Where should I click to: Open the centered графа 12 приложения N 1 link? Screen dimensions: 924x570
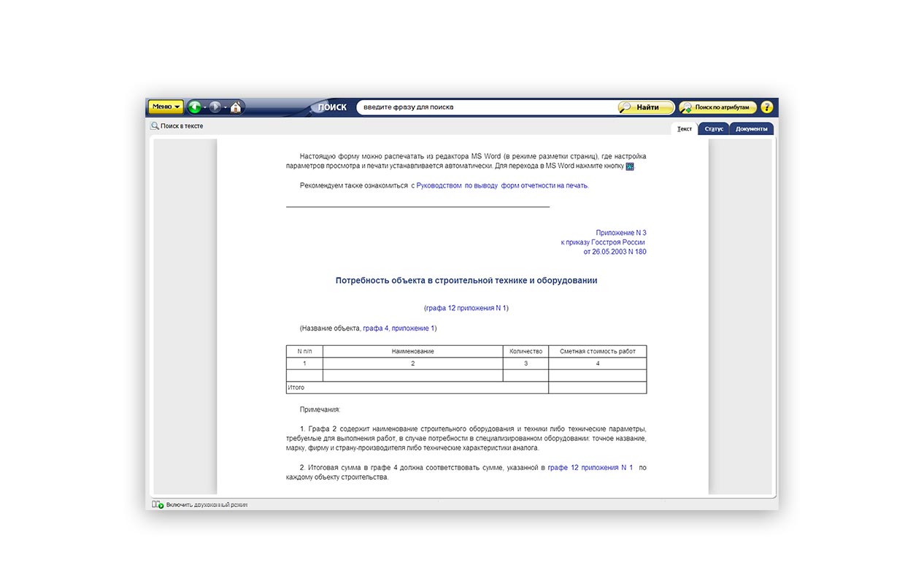[466, 308]
